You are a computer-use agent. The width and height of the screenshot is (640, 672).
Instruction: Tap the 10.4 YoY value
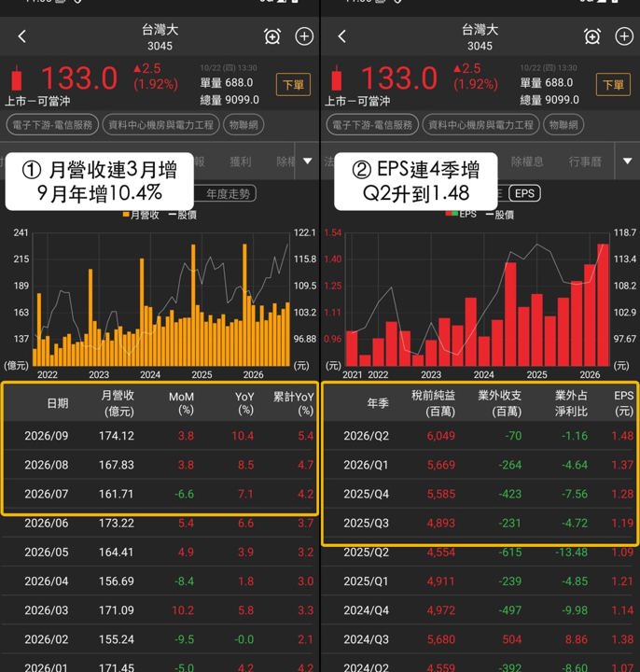click(x=243, y=436)
